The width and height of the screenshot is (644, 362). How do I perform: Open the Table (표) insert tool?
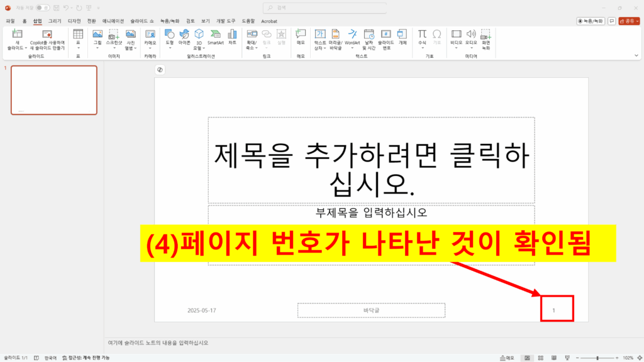[x=78, y=40]
